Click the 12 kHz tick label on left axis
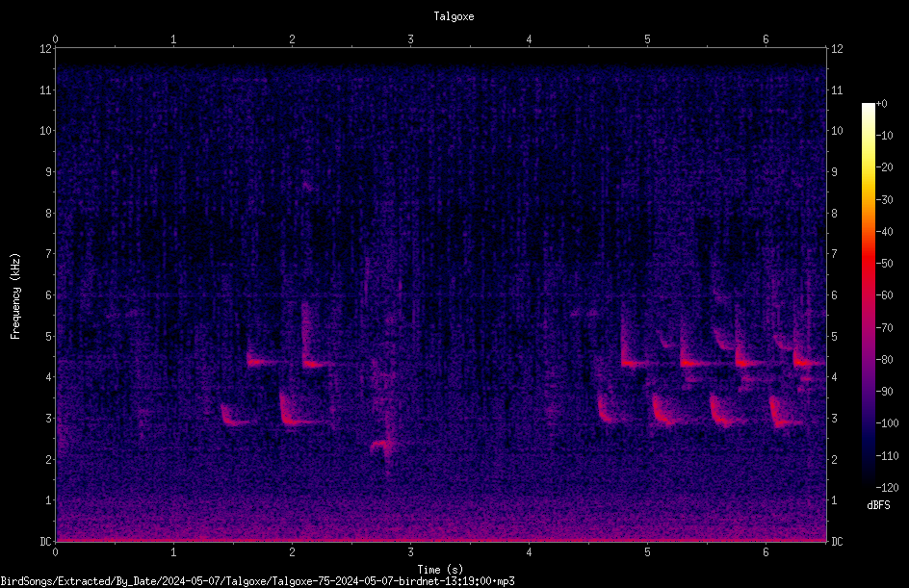Image resolution: width=909 pixels, height=588 pixels. (46, 49)
